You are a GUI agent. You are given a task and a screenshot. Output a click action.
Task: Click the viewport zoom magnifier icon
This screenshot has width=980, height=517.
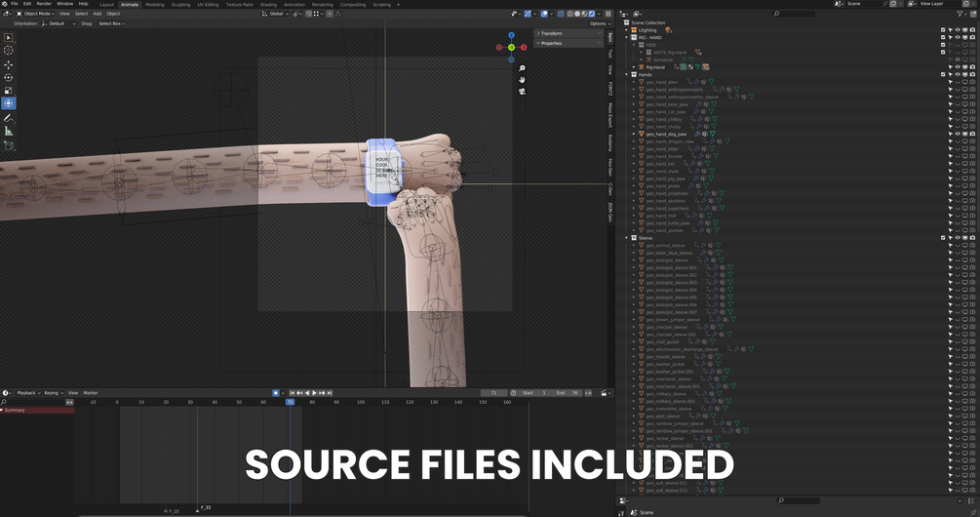522,68
